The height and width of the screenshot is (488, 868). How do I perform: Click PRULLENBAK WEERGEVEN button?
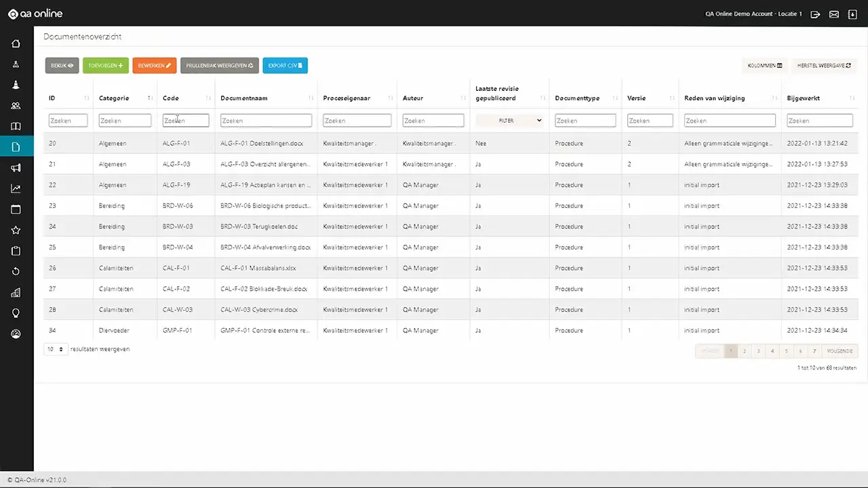[220, 66]
